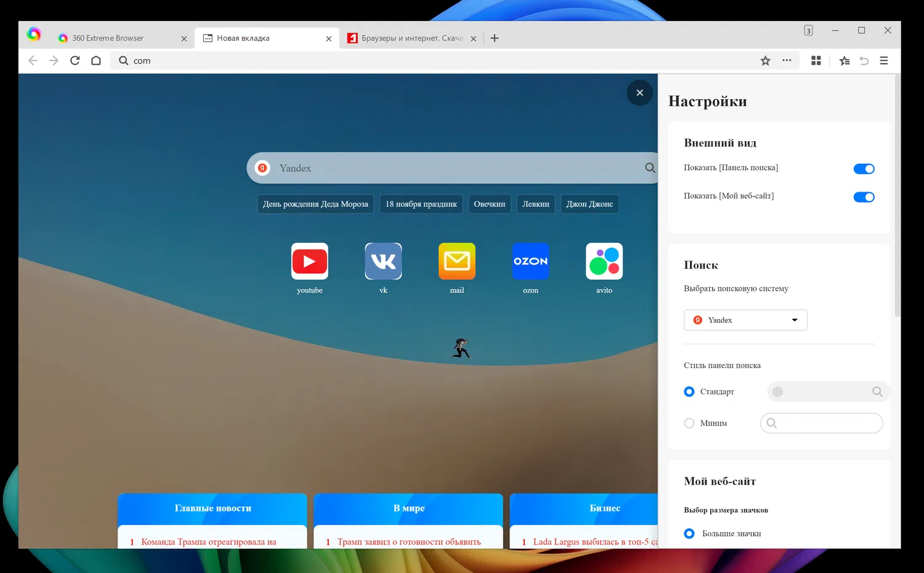Click the Джон Джонс search suggestion

point(590,204)
